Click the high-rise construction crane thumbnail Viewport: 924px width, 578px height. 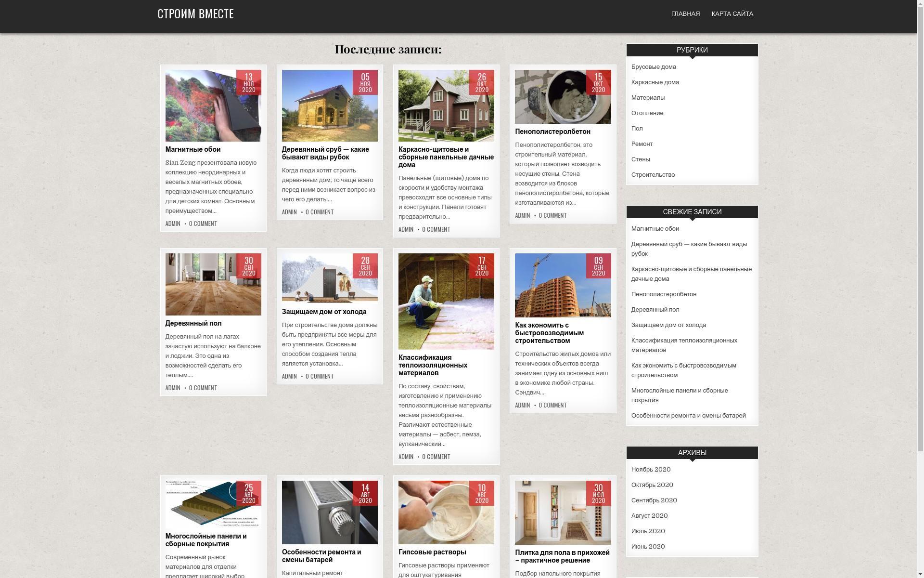point(563,285)
